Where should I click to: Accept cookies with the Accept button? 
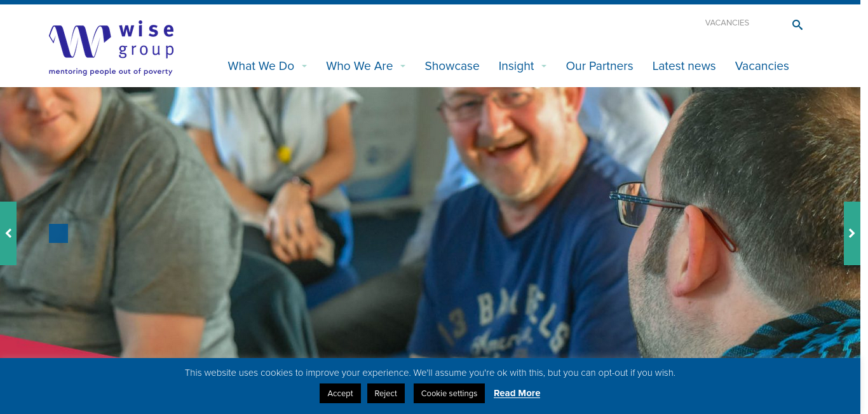pyautogui.click(x=340, y=393)
